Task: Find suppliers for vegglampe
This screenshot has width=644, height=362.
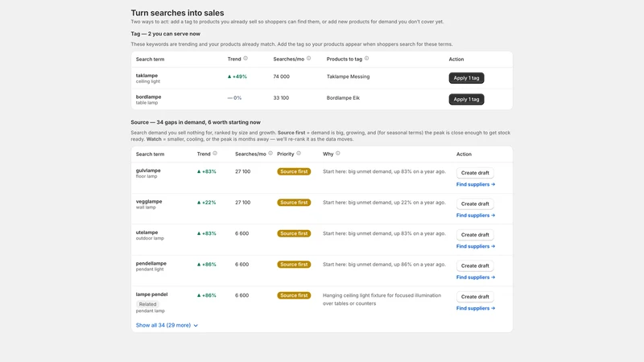Action: pyautogui.click(x=476, y=215)
